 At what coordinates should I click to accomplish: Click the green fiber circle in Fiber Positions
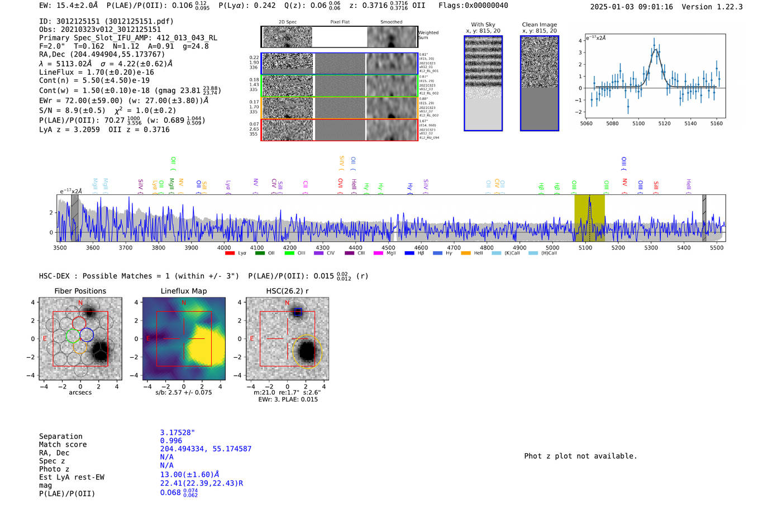coord(73,336)
